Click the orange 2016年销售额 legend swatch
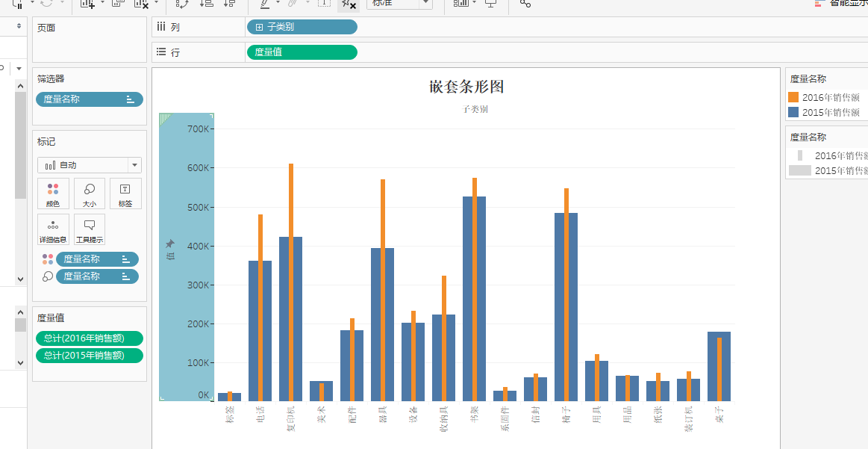 (793, 98)
